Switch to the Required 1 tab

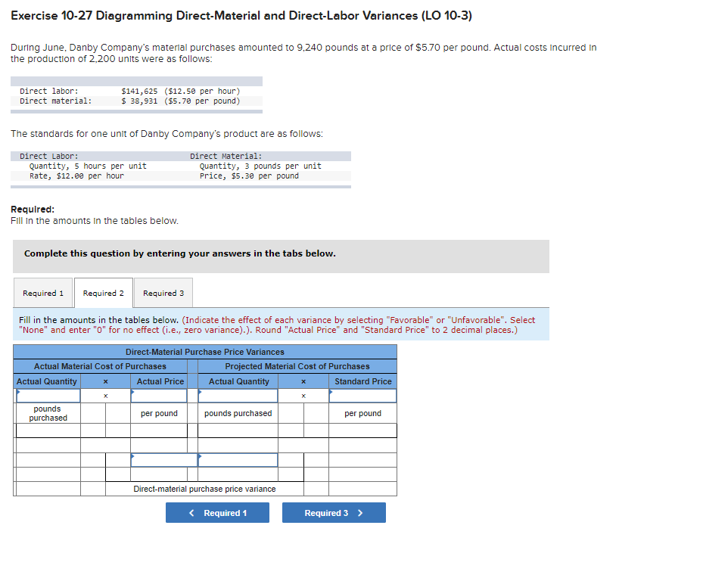point(43,293)
